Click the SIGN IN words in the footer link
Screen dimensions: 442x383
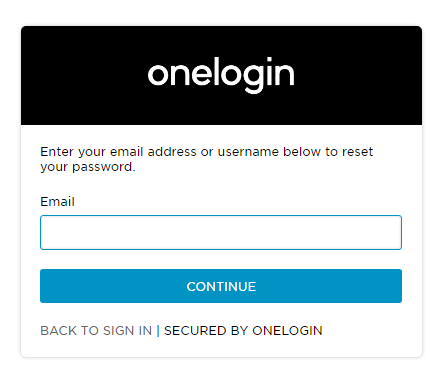127,331
